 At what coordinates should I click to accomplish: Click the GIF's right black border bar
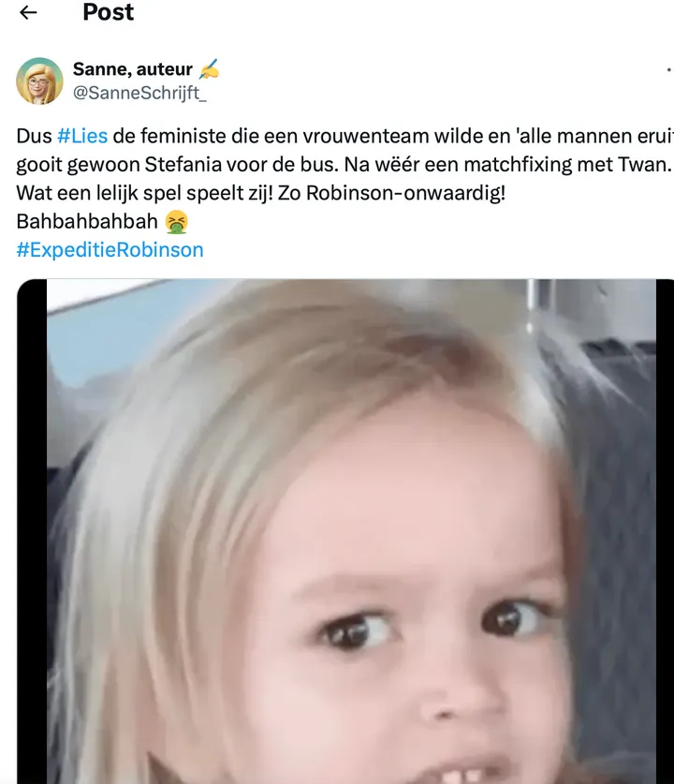(665, 531)
